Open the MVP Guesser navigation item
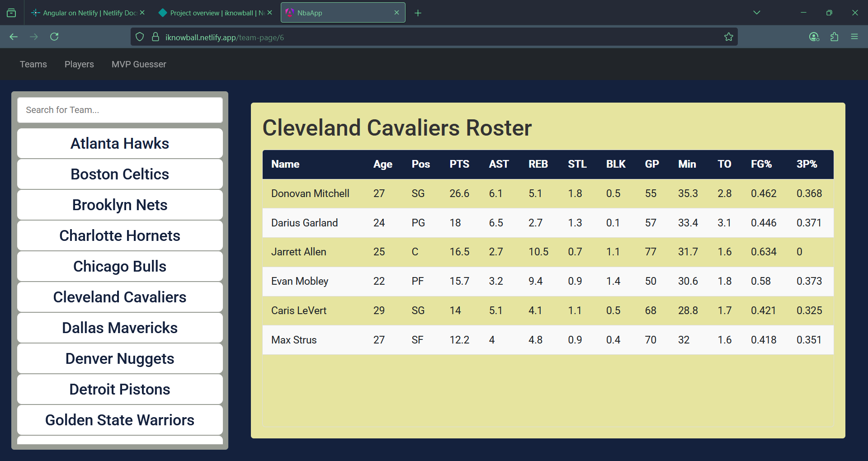The width and height of the screenshot is (868, 461). coord(138,64)
